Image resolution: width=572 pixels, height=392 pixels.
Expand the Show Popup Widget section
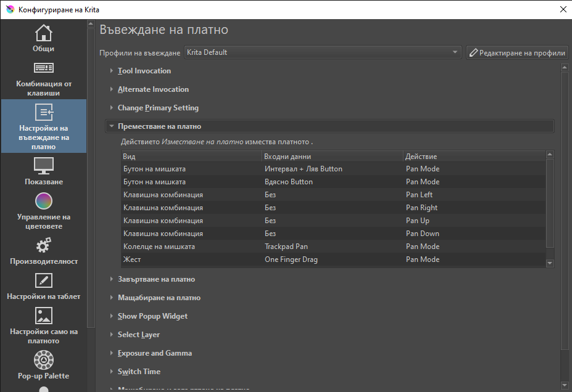point(152,316)
